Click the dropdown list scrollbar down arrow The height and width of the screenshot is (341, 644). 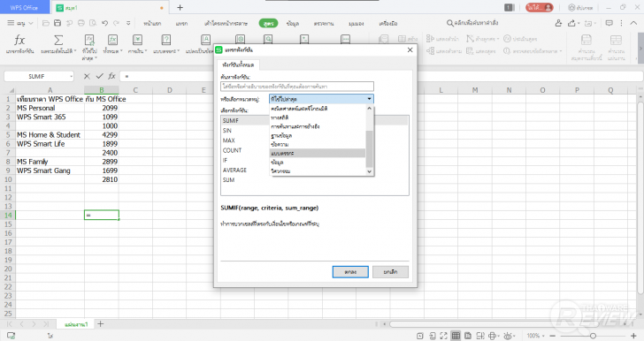(369, 171)
